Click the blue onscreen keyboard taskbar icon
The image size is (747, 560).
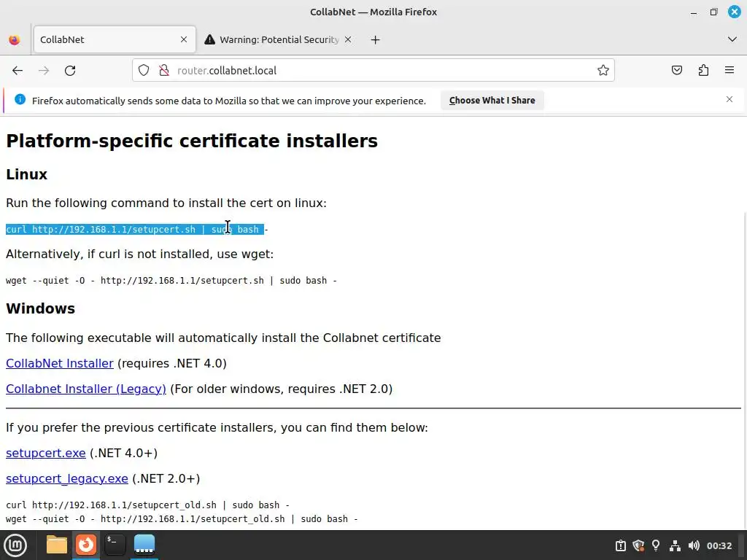[144, 545]
